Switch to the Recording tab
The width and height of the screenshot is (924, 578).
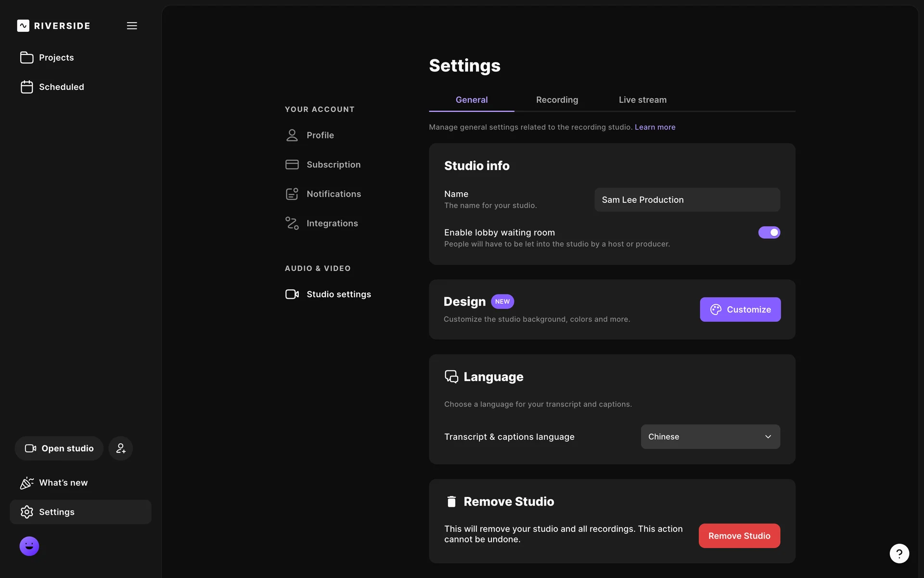pyautogui.click(x=557, y=100)
